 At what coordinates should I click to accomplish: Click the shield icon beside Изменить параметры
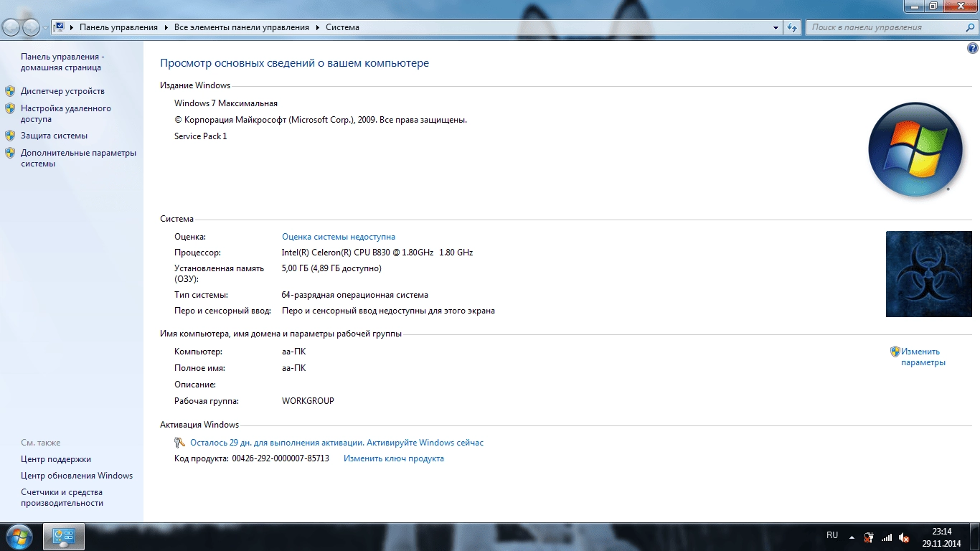pyautogui.click(x=895, y=352)
